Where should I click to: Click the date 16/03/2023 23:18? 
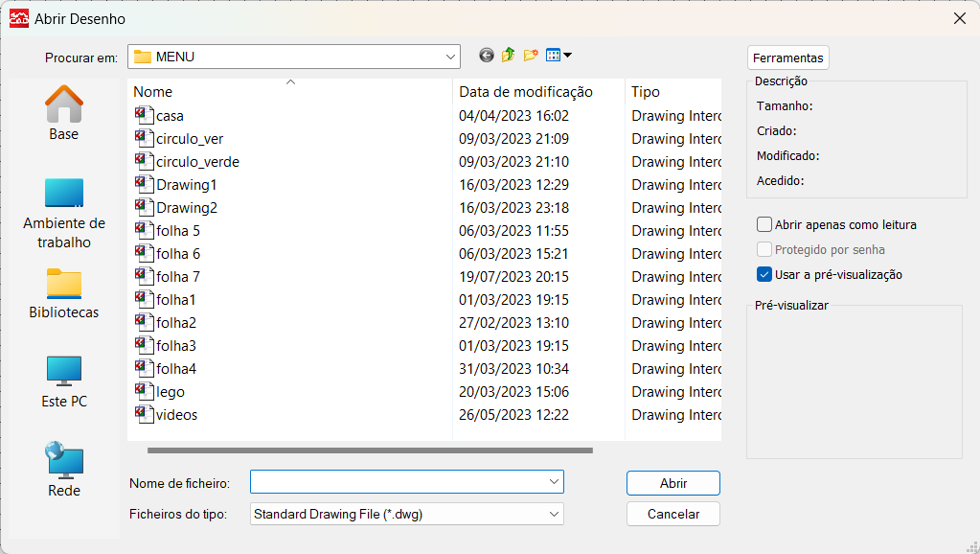513,208
